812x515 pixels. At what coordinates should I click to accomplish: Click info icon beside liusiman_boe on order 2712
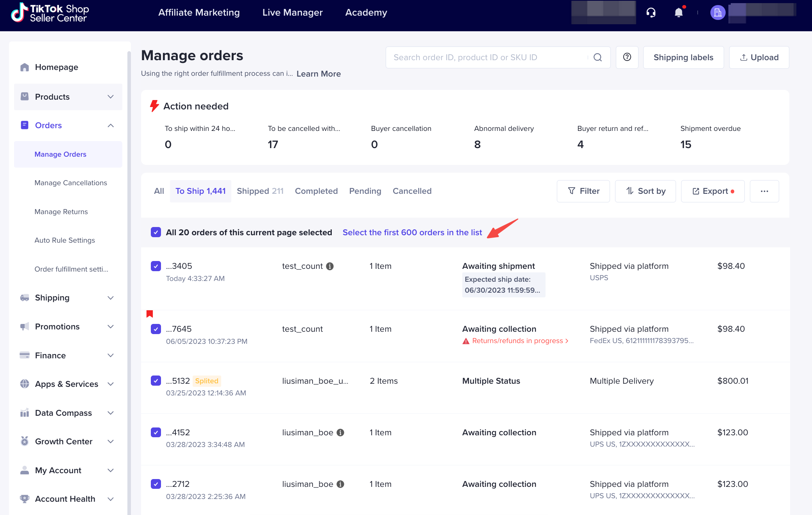pyautogui.click(x=340, y=484)
